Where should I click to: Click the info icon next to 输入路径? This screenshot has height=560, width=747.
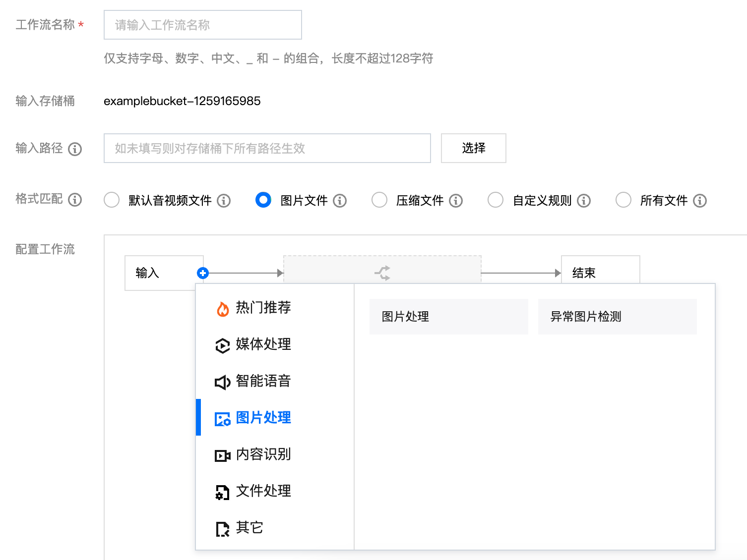coord(75,149)
